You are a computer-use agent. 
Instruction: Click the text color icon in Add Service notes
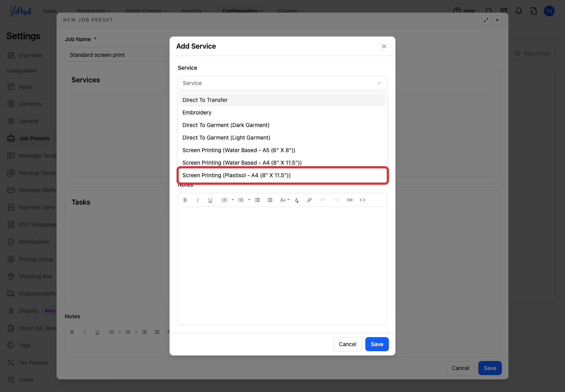pos(297,200)
